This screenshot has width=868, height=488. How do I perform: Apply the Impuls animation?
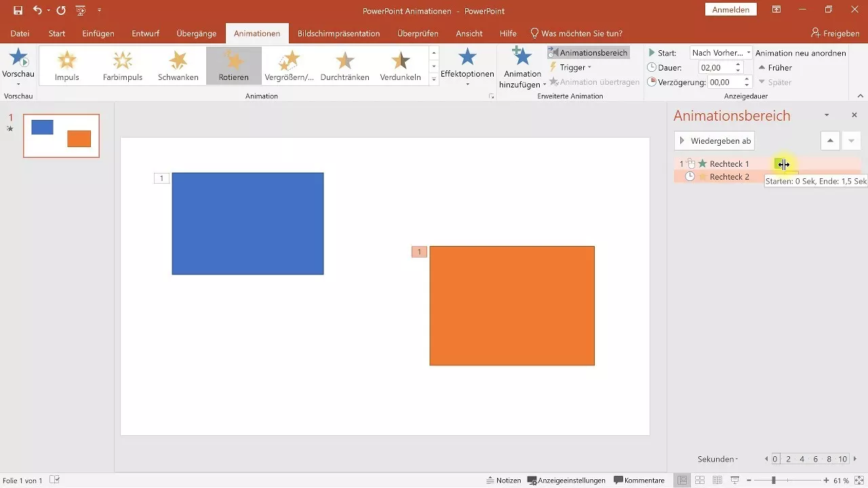tap(66, 65)
